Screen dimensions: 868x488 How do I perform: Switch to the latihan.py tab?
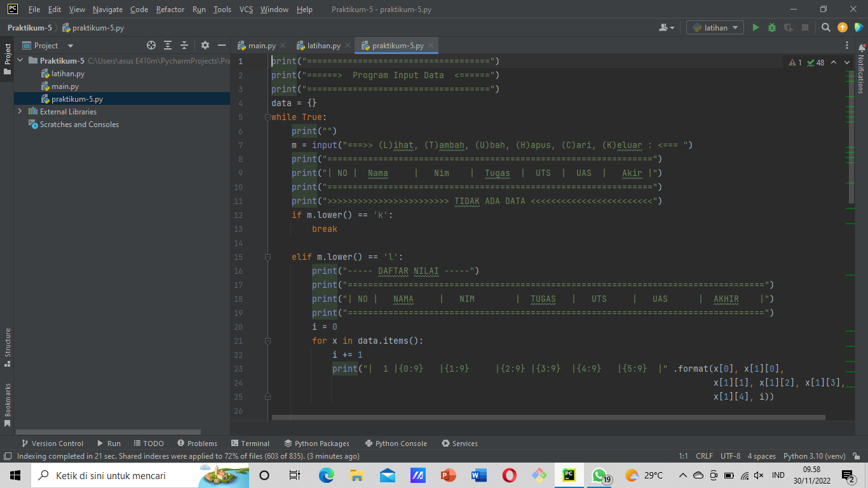[x=323, y=46]
